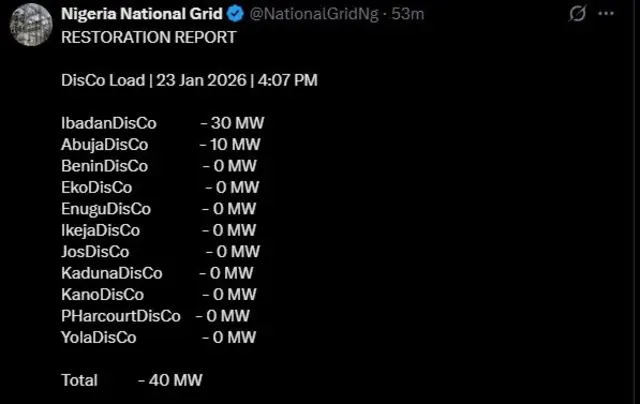640x404 pixels.
Task: Click the Total 40 MW line
Action: 132,380
